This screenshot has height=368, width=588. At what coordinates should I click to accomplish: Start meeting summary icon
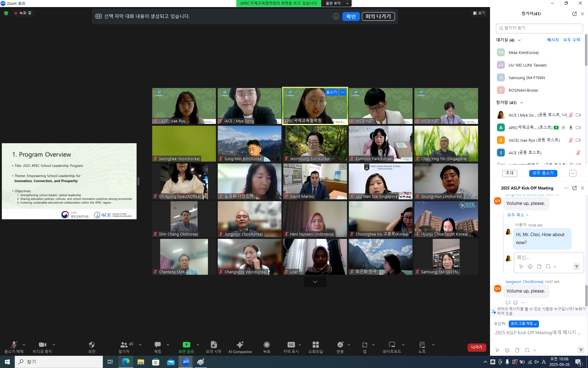point(213,345)
